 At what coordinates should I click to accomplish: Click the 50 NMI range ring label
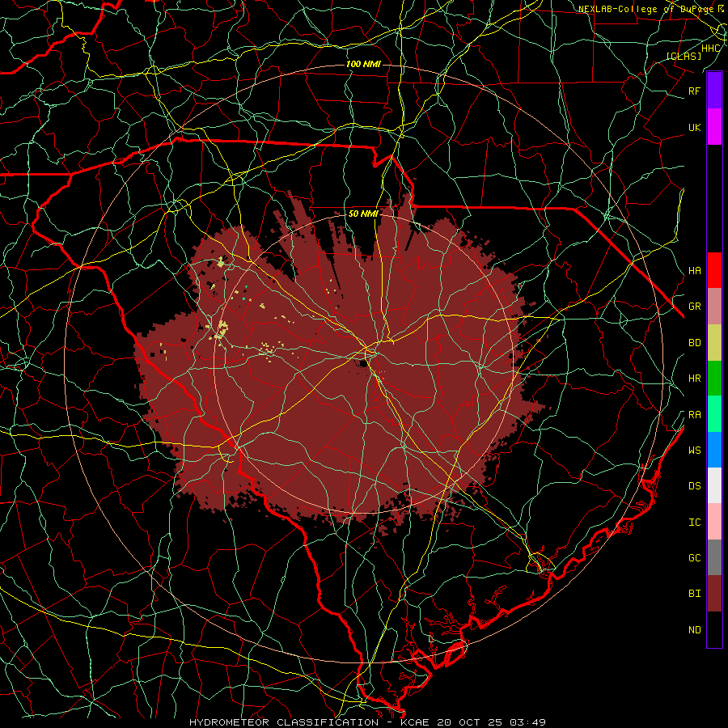pos(363,214)
